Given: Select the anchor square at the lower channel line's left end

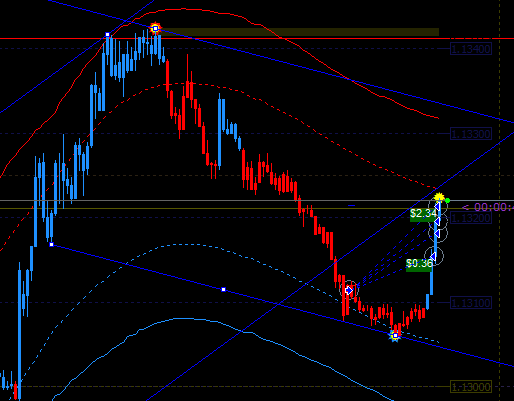Looking at the screenshot, I should coord(51,245).
